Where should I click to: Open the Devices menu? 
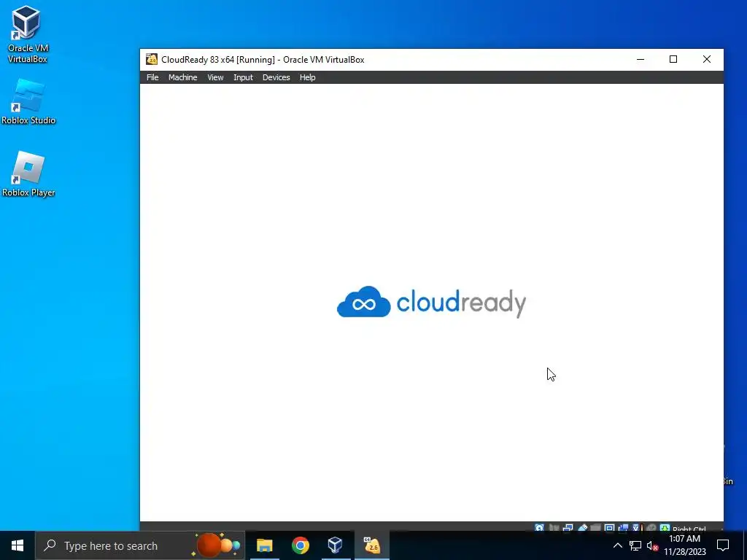[x=276, y=77]
